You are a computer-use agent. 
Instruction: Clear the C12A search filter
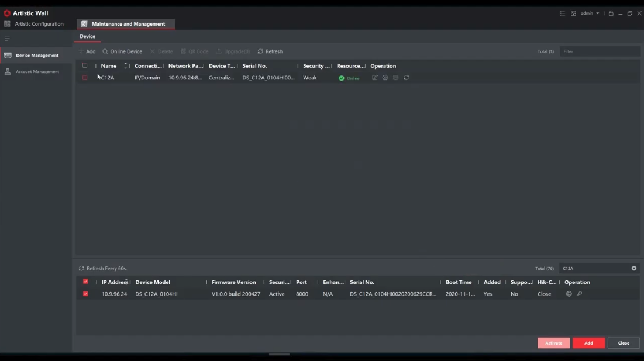pyautogui.click(x=633, y=268)
